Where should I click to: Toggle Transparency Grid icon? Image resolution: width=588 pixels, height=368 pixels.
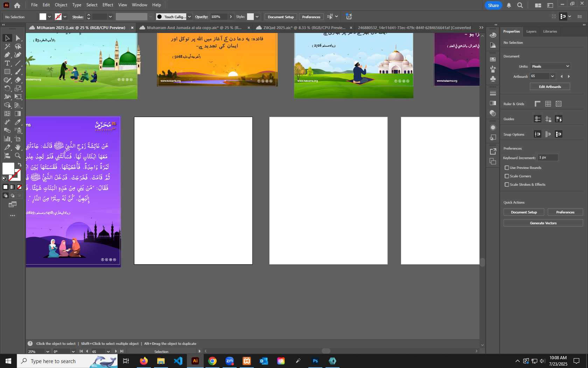pos(559,104)
